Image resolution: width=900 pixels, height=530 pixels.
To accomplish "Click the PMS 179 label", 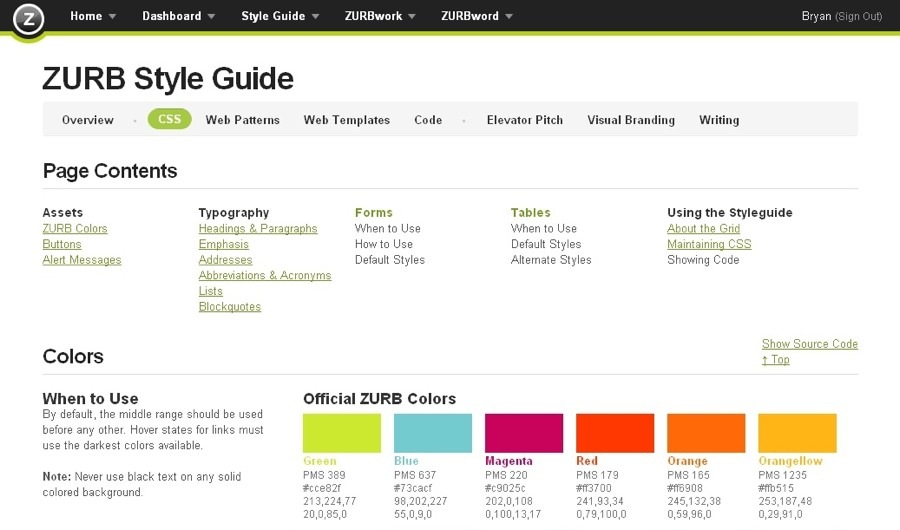I will pos(597,475).
